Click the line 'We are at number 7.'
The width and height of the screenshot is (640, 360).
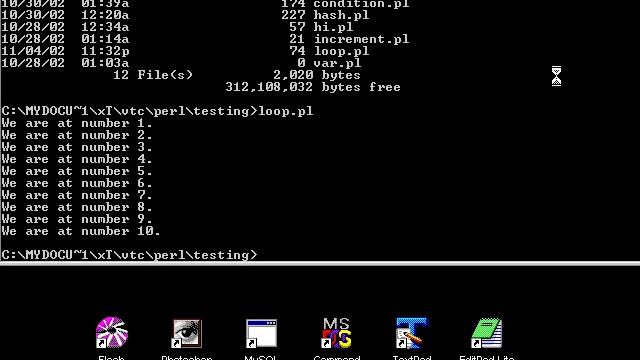tap(77, 195)
